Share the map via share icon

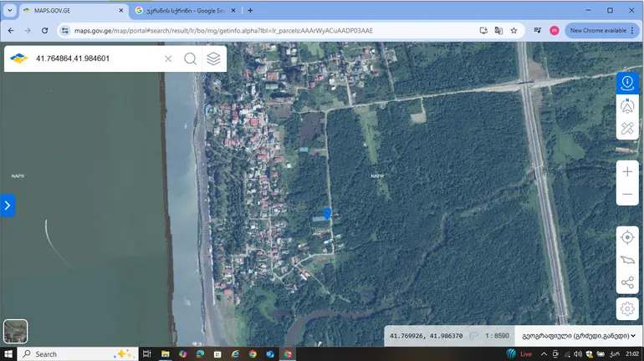pos(627,282)
